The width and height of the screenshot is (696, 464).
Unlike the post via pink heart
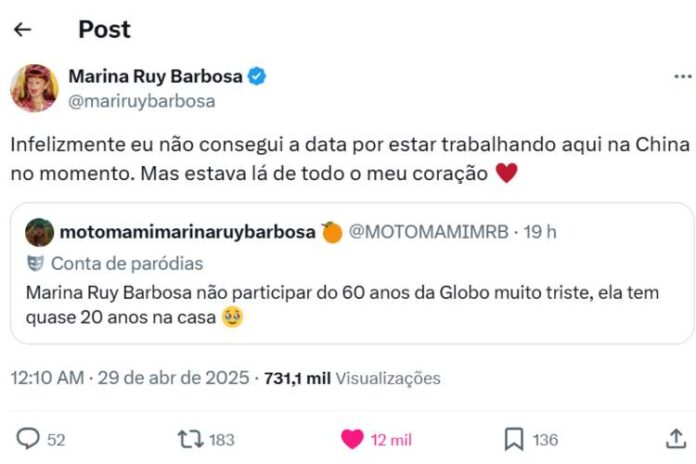click(x=352, y=438)
